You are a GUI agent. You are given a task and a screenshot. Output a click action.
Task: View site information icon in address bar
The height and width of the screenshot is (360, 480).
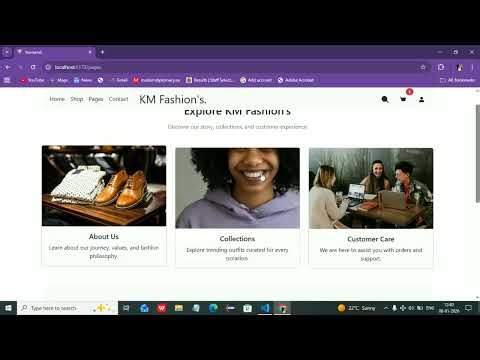pyautogui.click(x=48, y=67)
